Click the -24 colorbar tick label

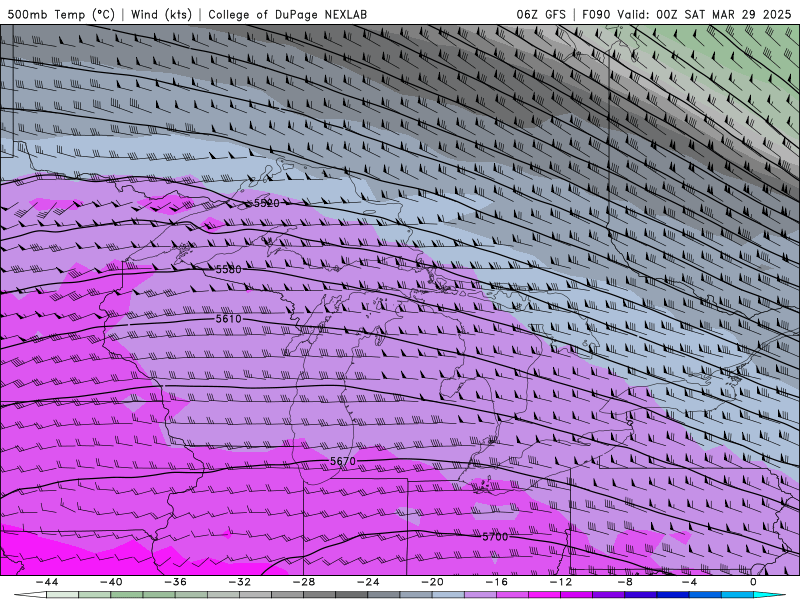(x=368, y=582)
